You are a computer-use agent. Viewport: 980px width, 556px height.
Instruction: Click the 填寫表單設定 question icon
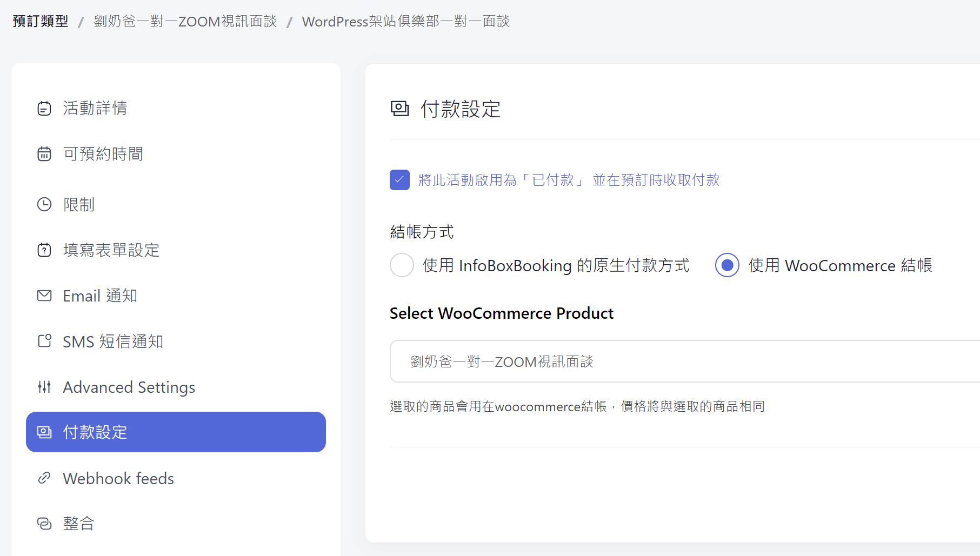point(44,250)
